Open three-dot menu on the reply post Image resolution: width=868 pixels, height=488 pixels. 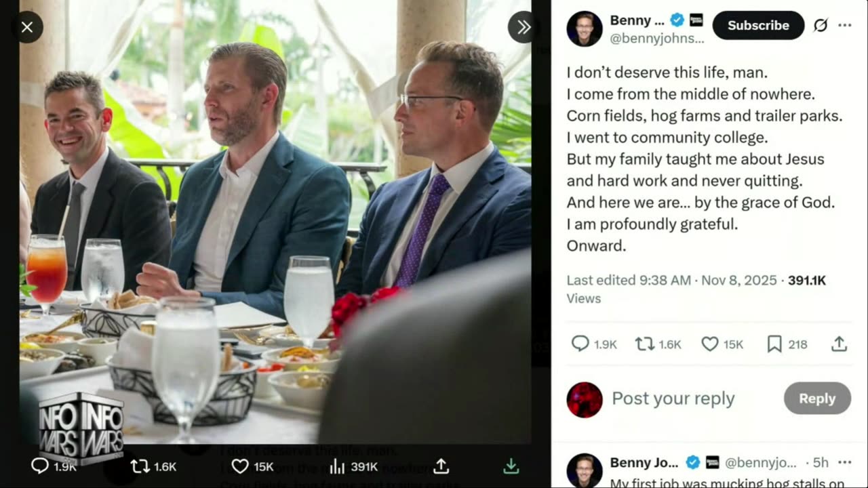coord(845,462)
